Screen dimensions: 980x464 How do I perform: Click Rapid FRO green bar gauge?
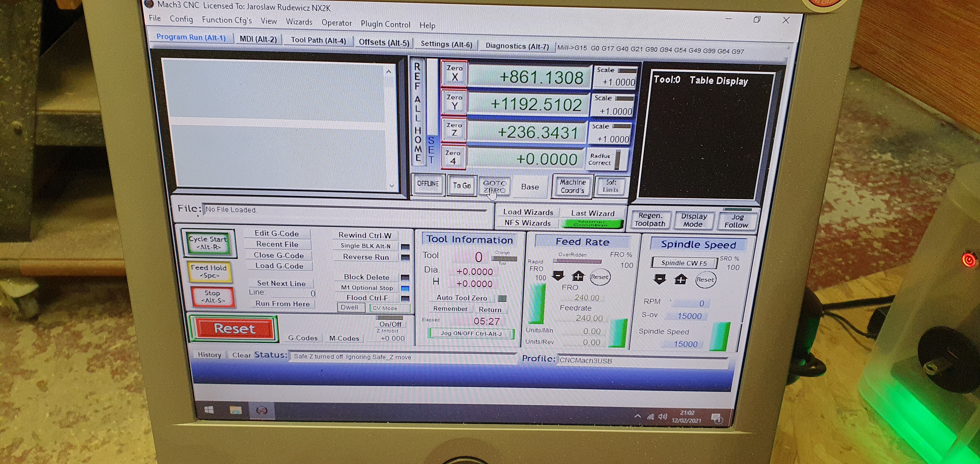[537, 304]
